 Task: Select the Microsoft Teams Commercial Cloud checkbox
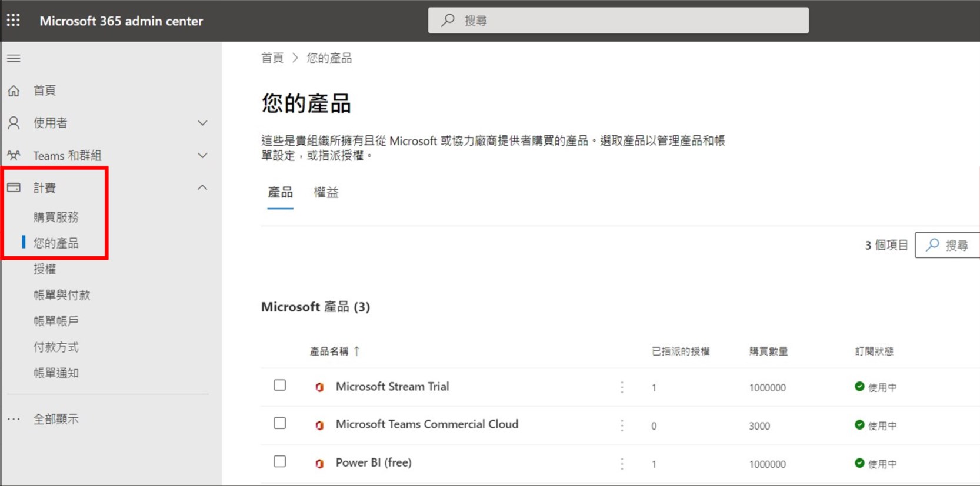280,424
